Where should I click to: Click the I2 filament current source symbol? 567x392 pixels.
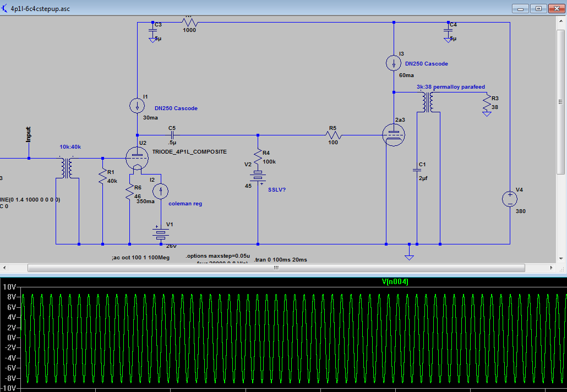(161, 191)
